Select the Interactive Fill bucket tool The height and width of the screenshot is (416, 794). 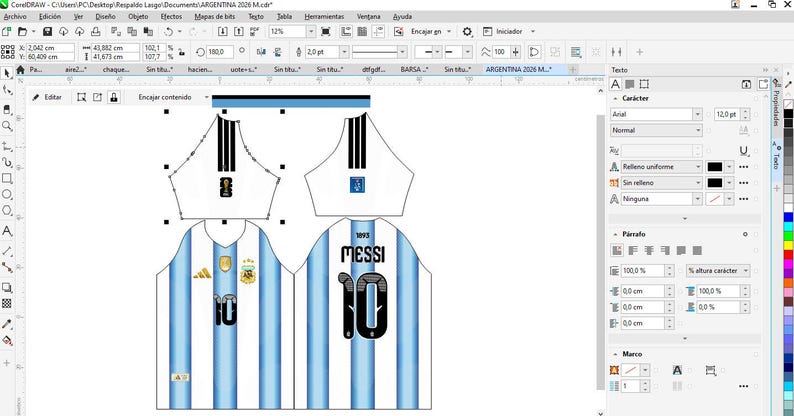(7, 340)
